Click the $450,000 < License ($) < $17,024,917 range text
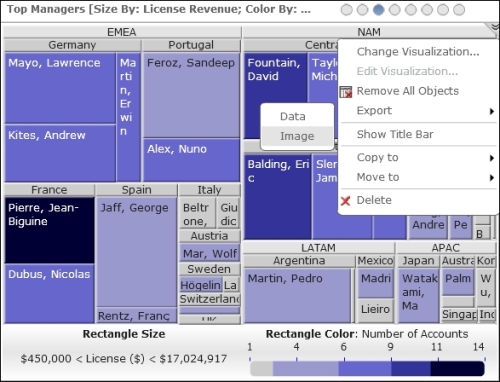Viewport: 500px width, 382px height. [124, 359]
